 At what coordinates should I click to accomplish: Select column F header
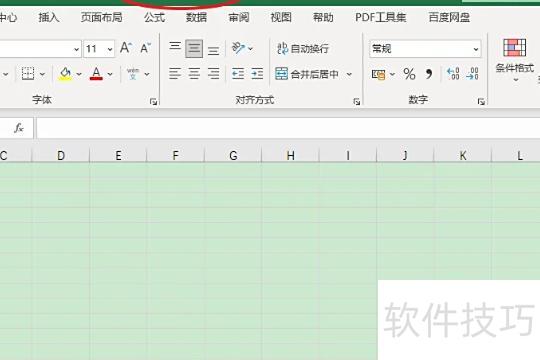[x=176, y=155]
